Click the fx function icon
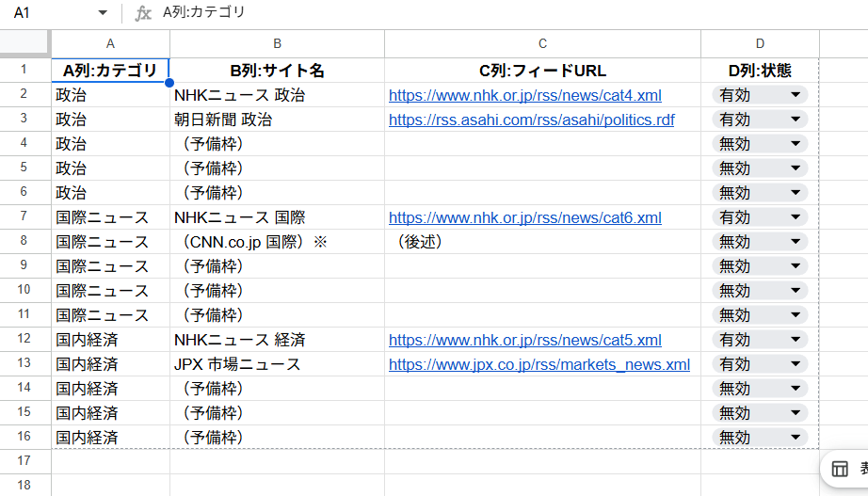This screenshot has width=868, height=496. [x=143, y=13]
